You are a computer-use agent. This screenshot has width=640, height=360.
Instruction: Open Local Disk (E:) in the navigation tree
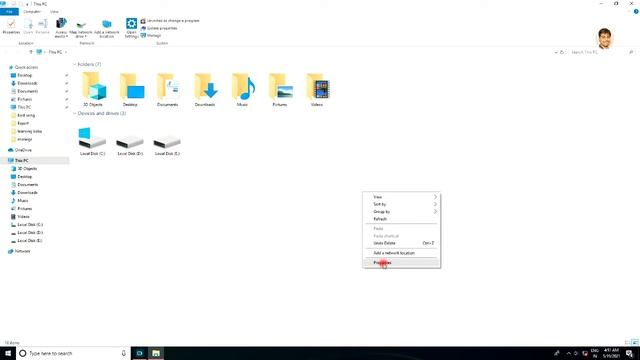pyautogui.click(x=30, y=241)
